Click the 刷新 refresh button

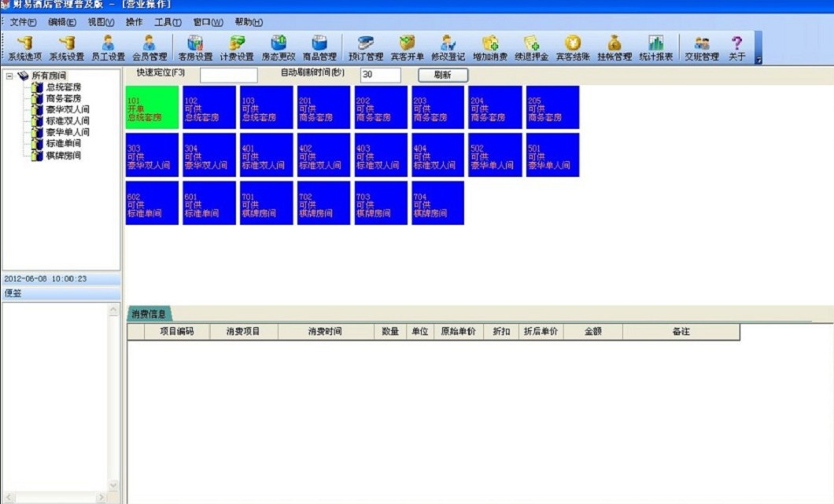click(x=443, y=75)
